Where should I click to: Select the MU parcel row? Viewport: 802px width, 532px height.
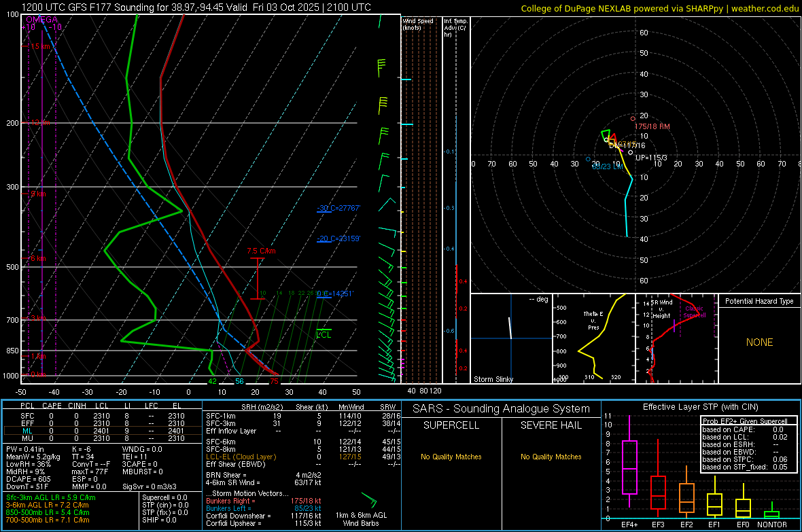103,438
